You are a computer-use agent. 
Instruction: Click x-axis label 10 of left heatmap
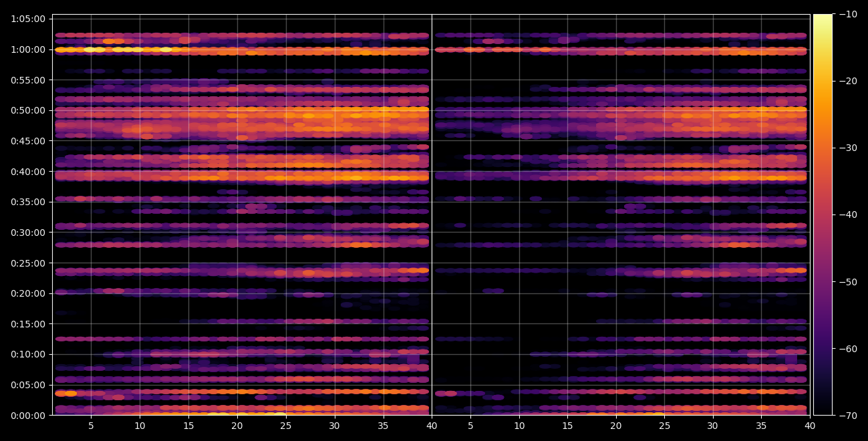(140, 426)
